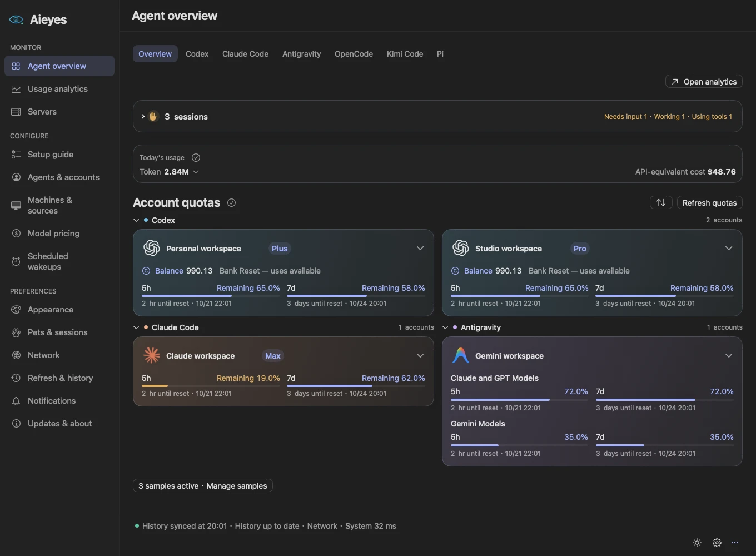Collapse the Antigravity quota group
Viewport: 756px width, 556px height.
(x=445, y=327)
